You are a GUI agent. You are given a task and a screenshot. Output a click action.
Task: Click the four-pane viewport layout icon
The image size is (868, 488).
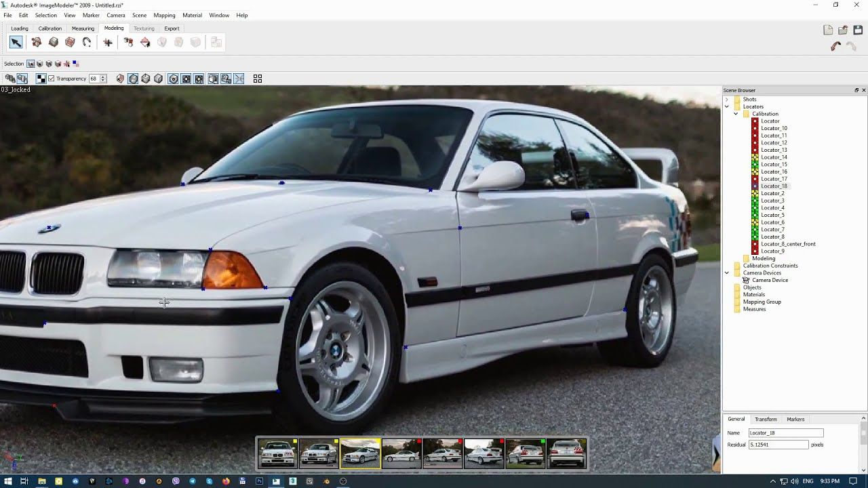tap(257, 79)
